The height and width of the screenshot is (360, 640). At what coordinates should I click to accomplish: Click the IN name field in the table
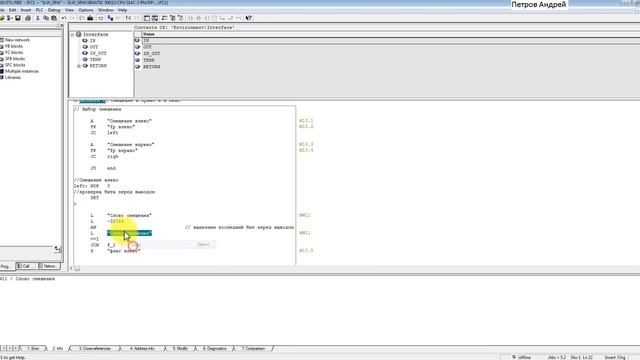[x=391, y=40]
